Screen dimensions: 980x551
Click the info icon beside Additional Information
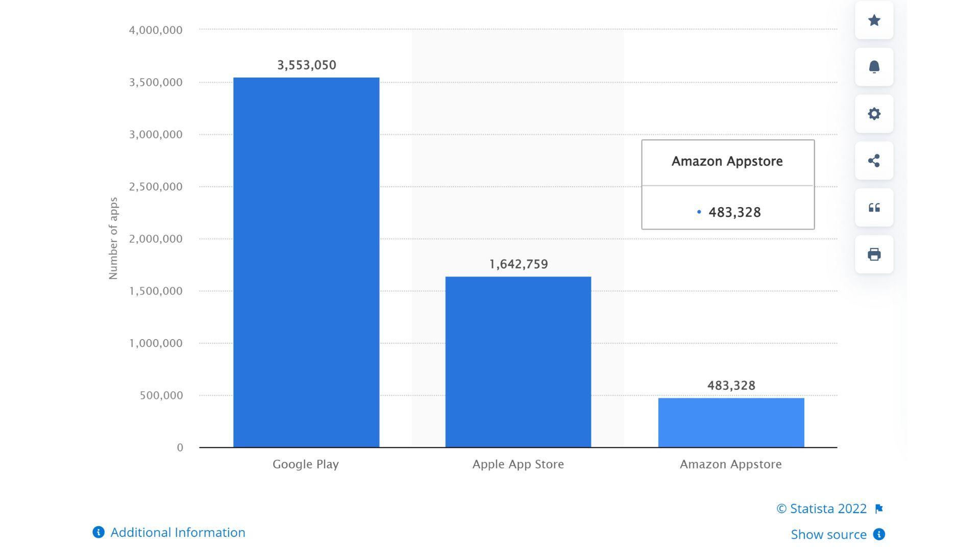click(99, 532)
